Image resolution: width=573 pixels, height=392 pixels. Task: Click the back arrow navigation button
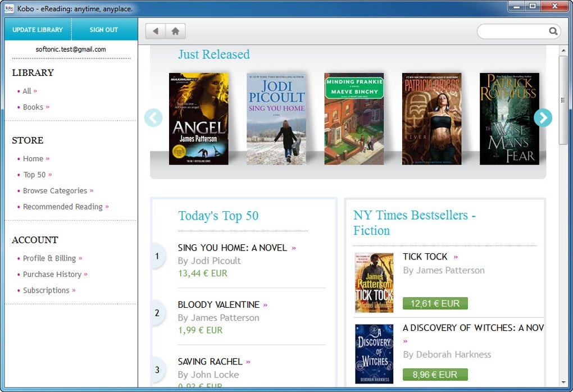click(x=156, y=31)
